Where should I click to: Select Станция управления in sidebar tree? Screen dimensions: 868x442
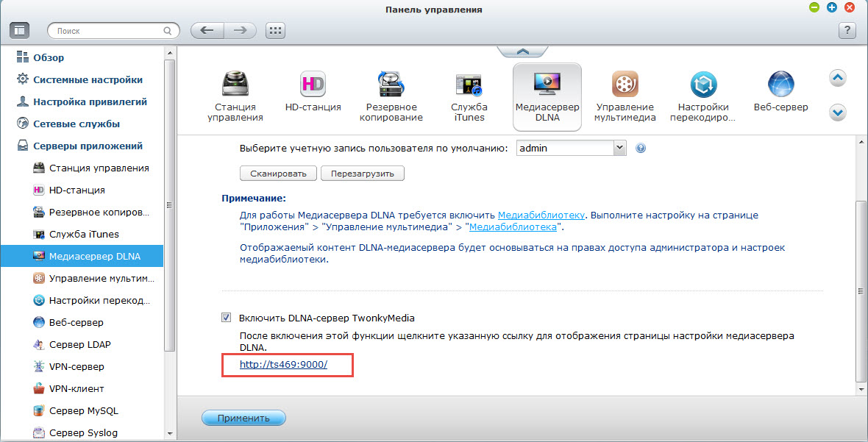[x=82, y=168]
